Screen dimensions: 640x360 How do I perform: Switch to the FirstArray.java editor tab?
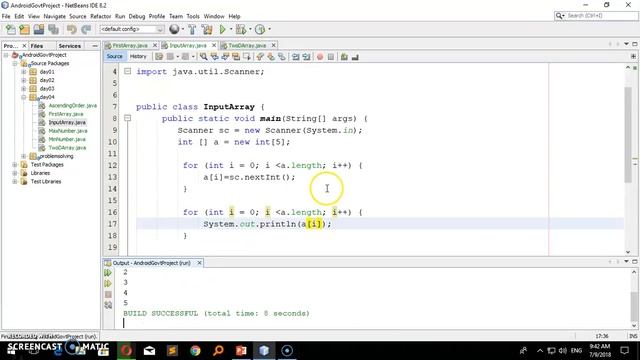pyautogui.click(x=130, y=45)
